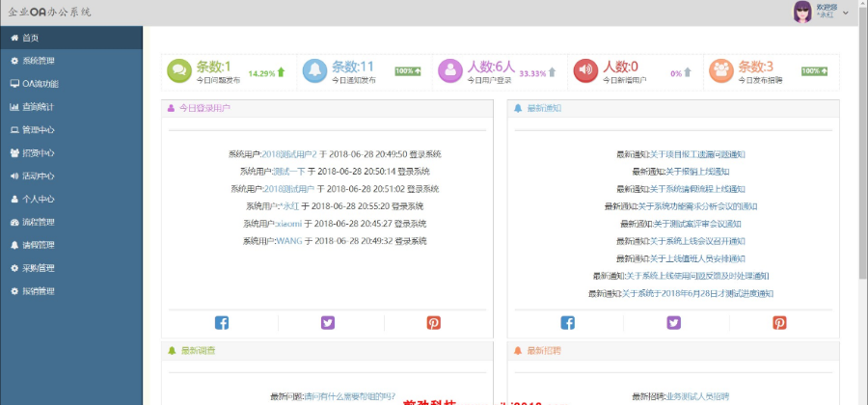Image resolution: width=868 pixels, height=405 pixels.
Task: Click the orange bell icon in the 最新招聘 header
Action: [518, 351]
